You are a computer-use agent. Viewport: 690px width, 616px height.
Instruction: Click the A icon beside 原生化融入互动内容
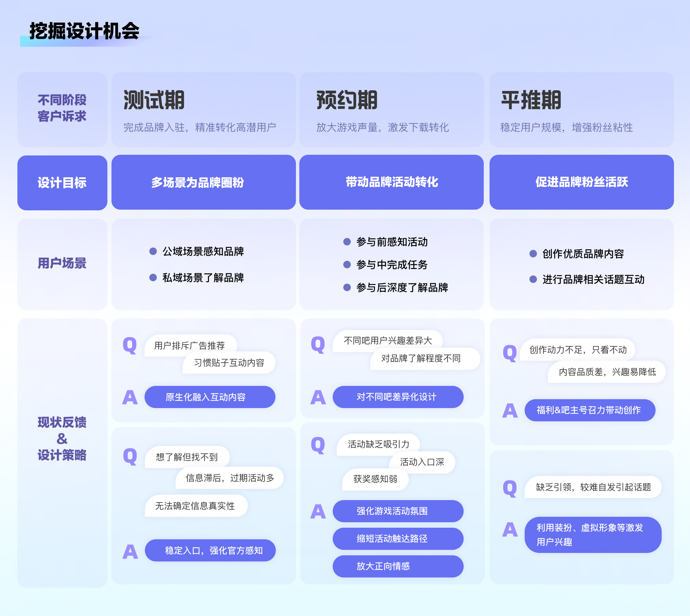(x=130, y=396)
